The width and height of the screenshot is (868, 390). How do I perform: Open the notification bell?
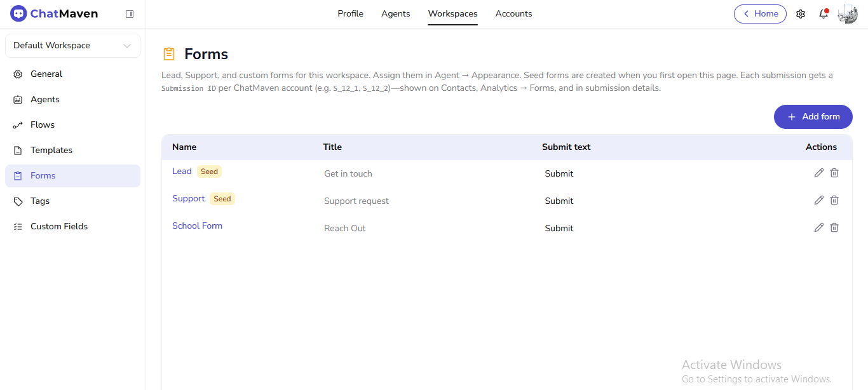click(x=823, y=14)
